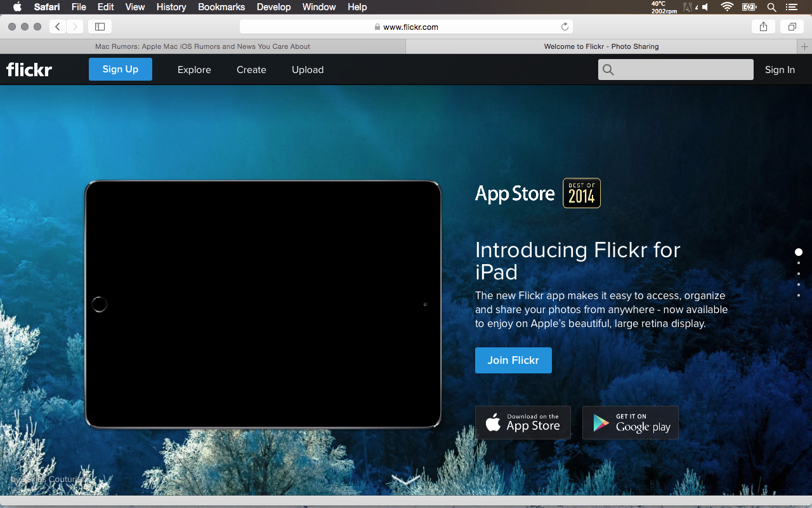Click the down chevron at page bottom

(406, 480)
